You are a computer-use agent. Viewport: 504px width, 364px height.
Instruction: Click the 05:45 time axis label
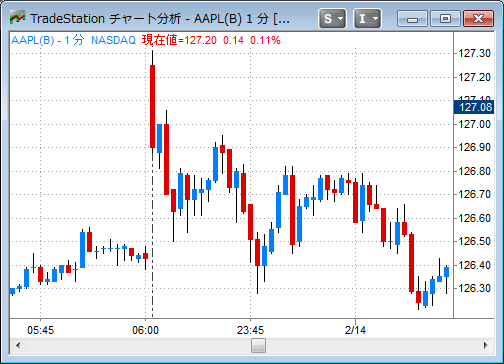(40, 331)
